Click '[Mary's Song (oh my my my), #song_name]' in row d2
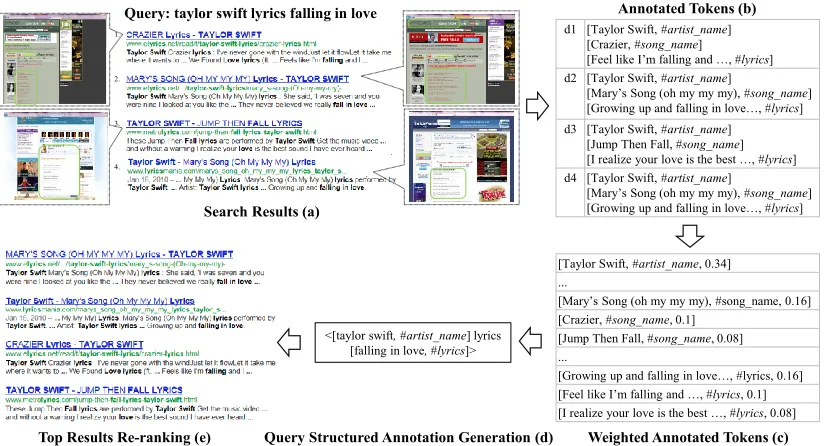This screenshot has width=826, height=446. (699, 93)
